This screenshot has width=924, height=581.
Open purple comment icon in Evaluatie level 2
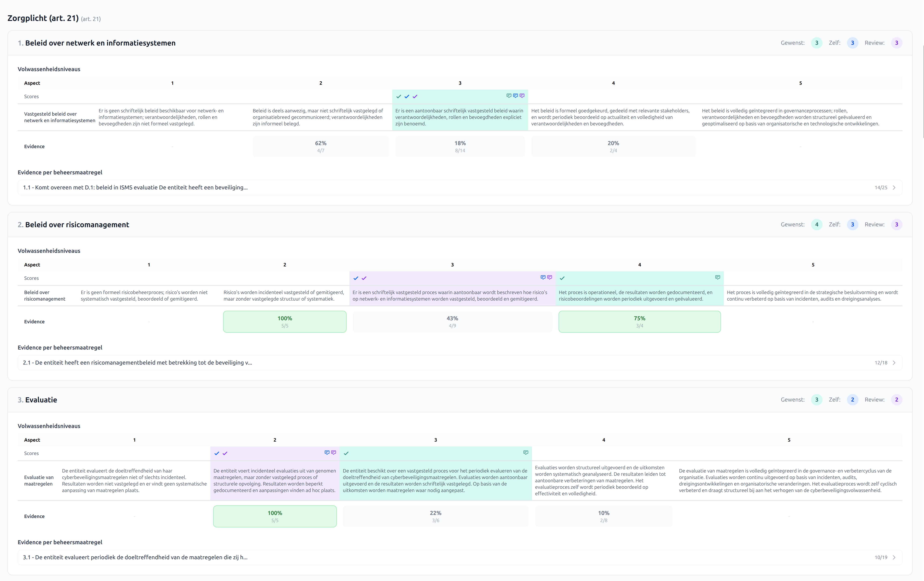click(333, 452)
